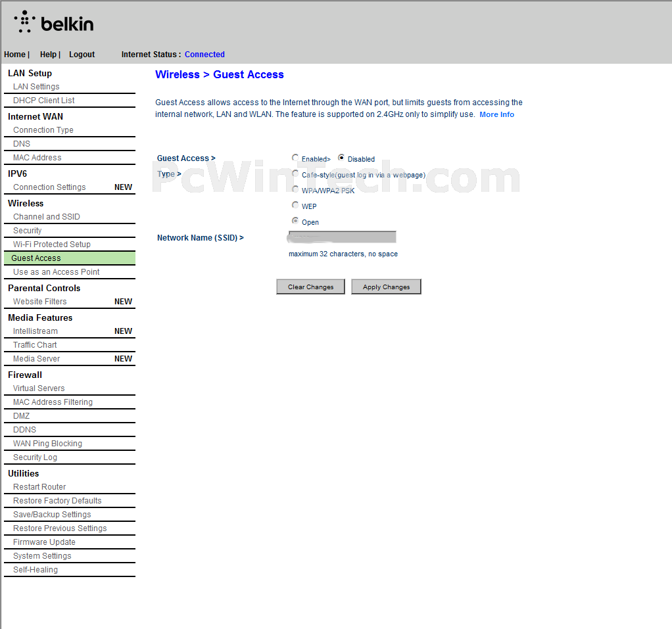This screenshot has width=672, height=629.
Task: Open the DMZ settings page
Action: coord(22,415)
